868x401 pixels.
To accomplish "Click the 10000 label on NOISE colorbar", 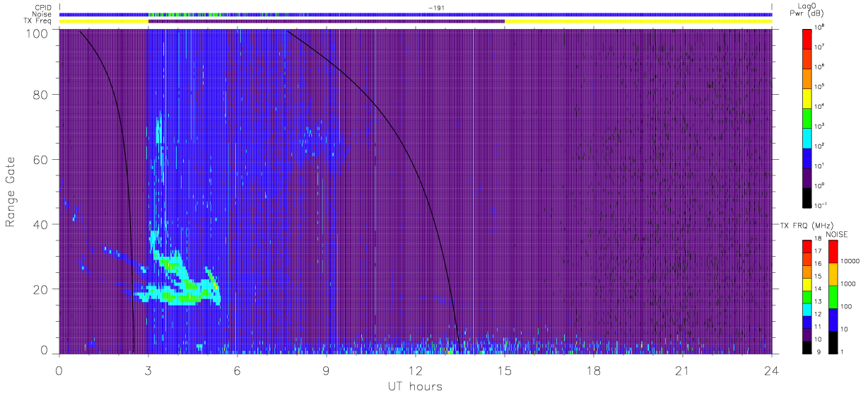I will point(850,262).
